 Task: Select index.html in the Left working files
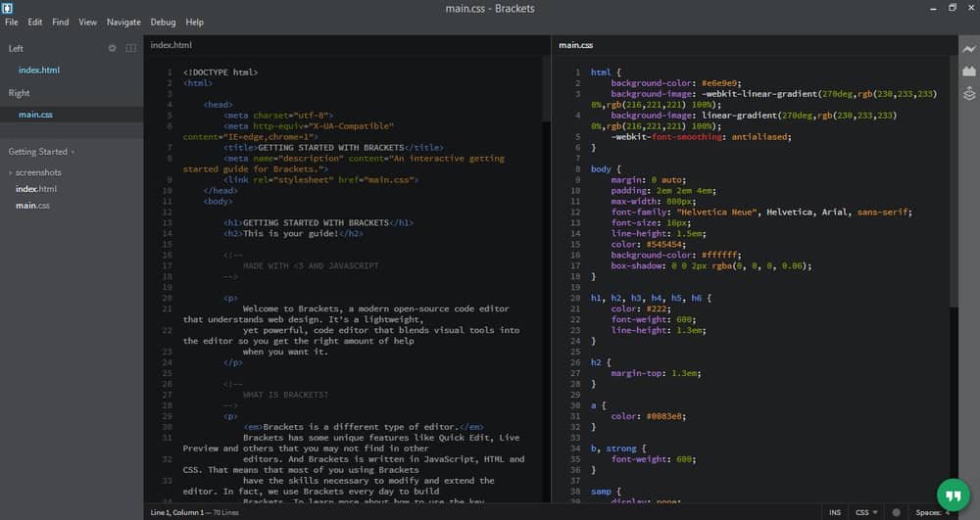point(39,71)
